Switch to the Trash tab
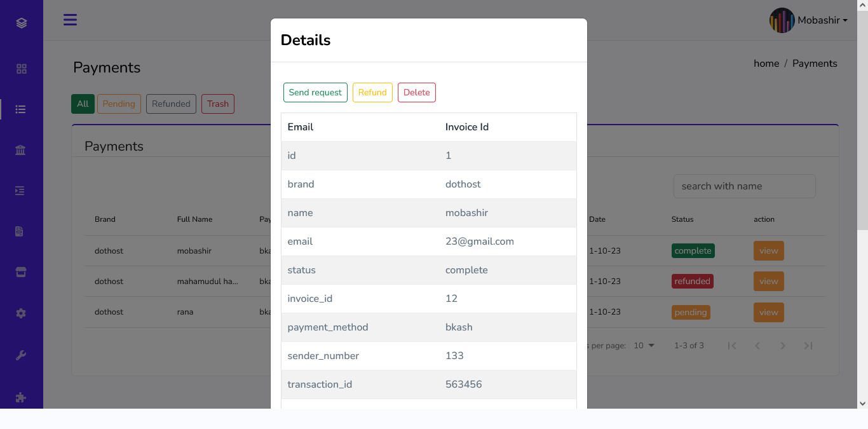 coord(217,104)
